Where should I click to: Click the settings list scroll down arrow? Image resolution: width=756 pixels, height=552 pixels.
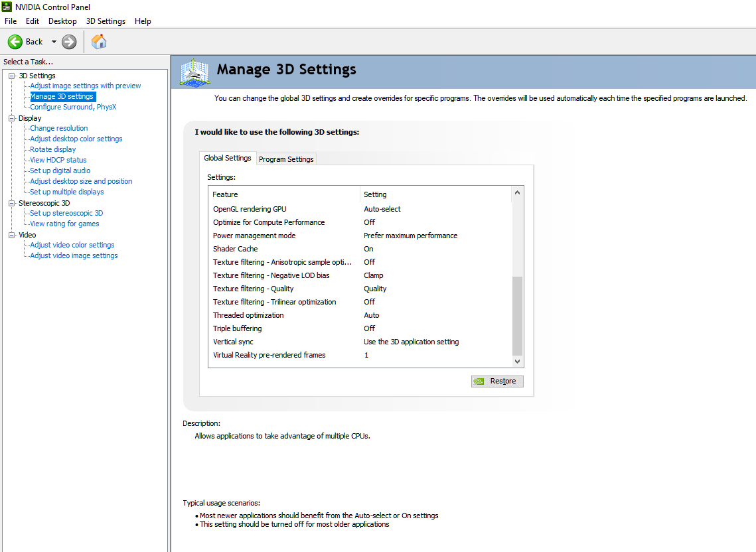click(x=517, y=361)
